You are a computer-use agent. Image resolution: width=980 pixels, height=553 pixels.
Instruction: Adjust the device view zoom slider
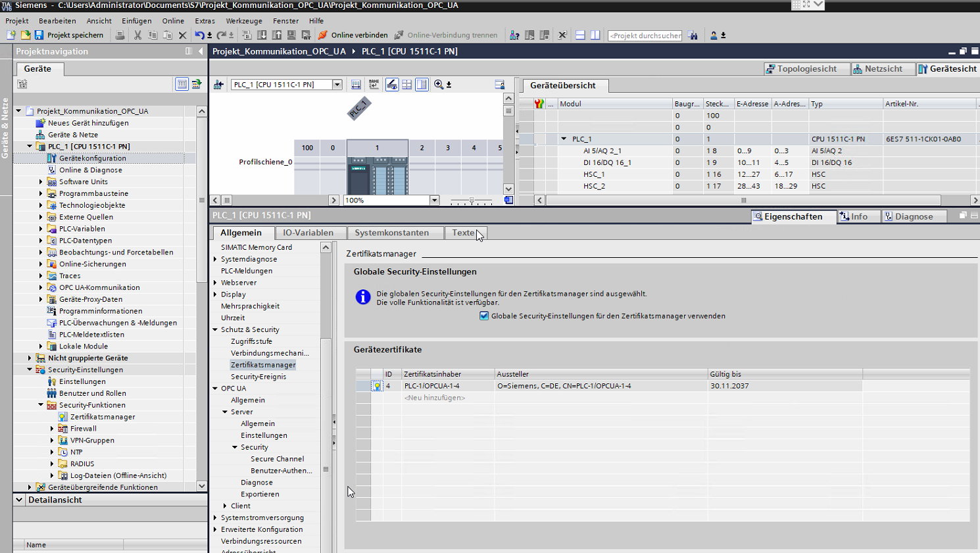[x=472, y=200]
